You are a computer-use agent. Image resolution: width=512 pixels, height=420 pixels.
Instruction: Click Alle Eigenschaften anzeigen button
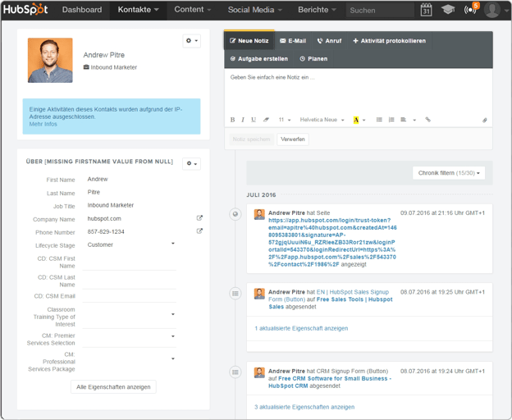coord(113,387)
